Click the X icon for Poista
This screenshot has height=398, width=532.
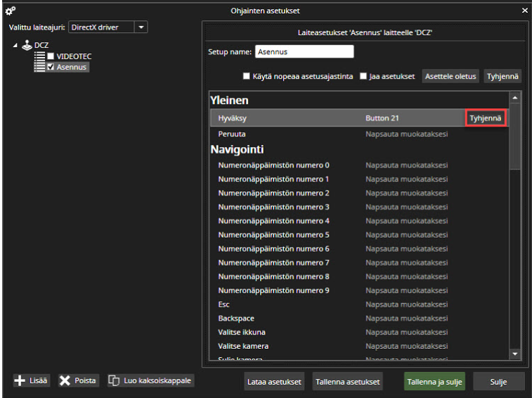tap(65, 380)
